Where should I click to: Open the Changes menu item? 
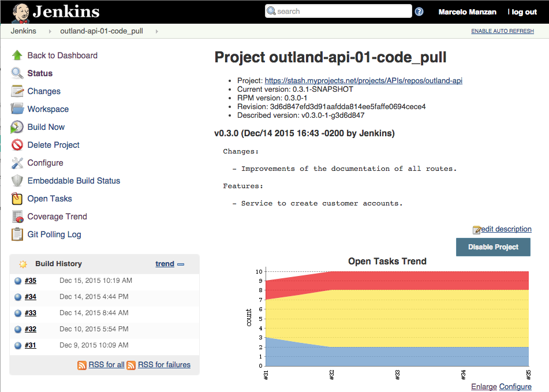click(x=44, y=91)
